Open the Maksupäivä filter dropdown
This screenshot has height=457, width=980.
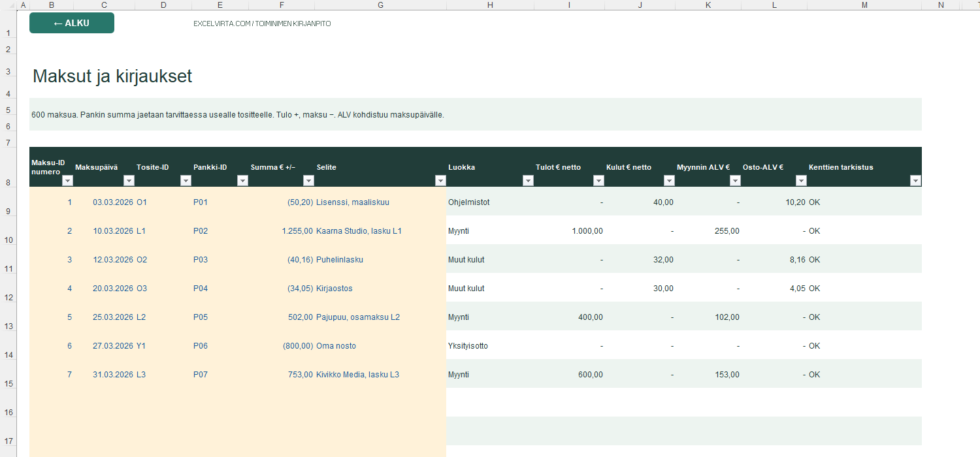click(129, 181)
